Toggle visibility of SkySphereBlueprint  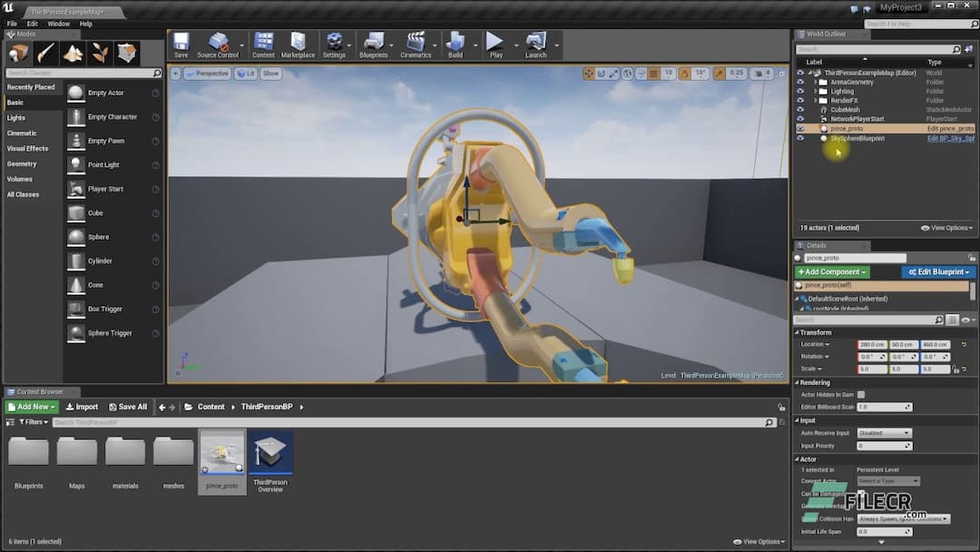coord(799,138)
